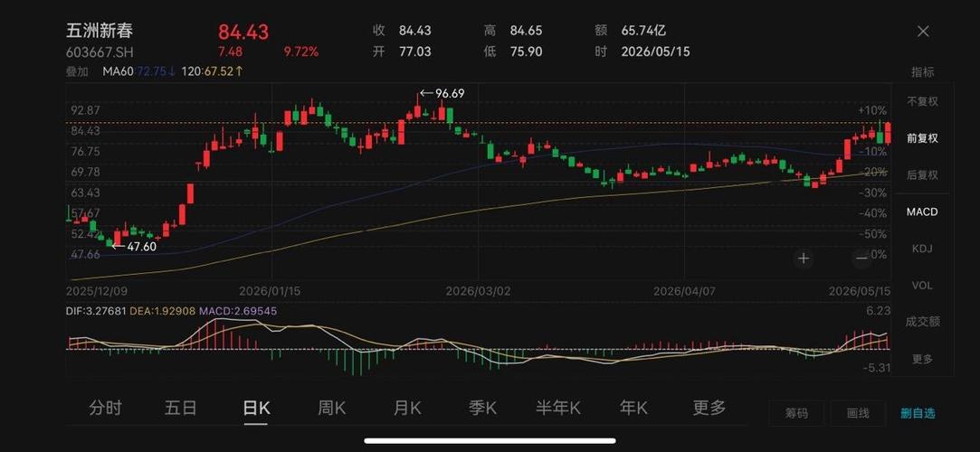The width and height of the screenshot is (980, 452).
Task: Select the 月K monthly tab
Action: (x=407, y=409)
